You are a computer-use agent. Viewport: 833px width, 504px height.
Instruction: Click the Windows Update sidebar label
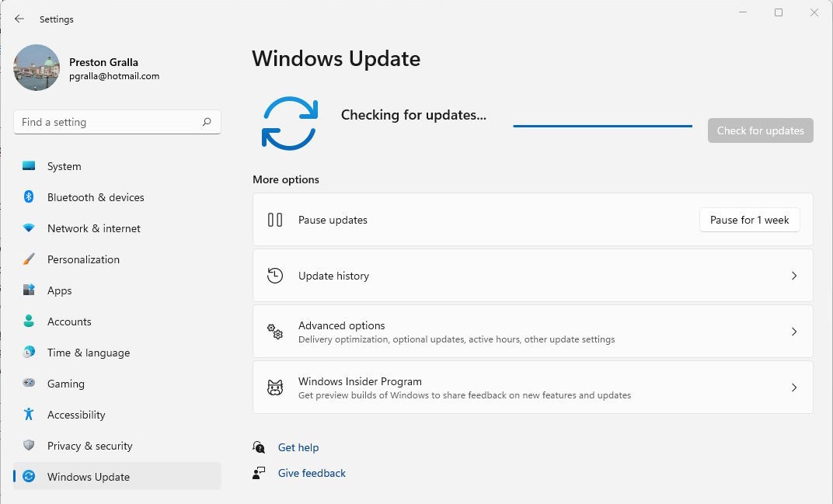(x=88, y=477)
